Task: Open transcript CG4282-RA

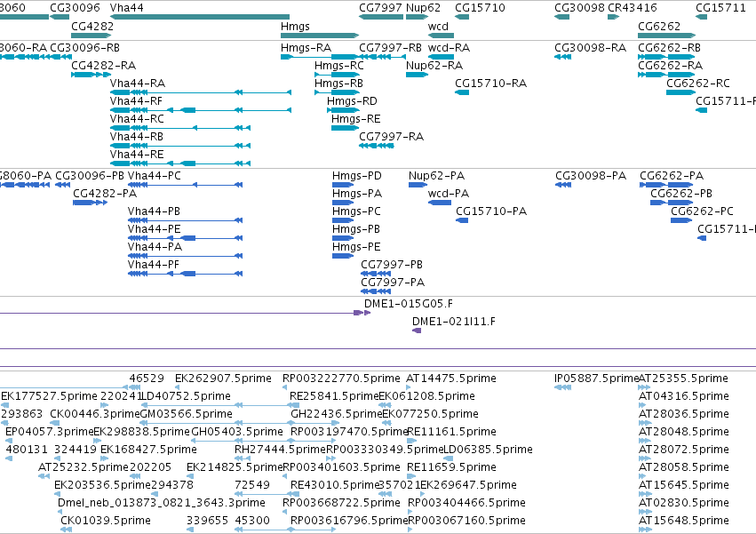Action: [103, 66]
